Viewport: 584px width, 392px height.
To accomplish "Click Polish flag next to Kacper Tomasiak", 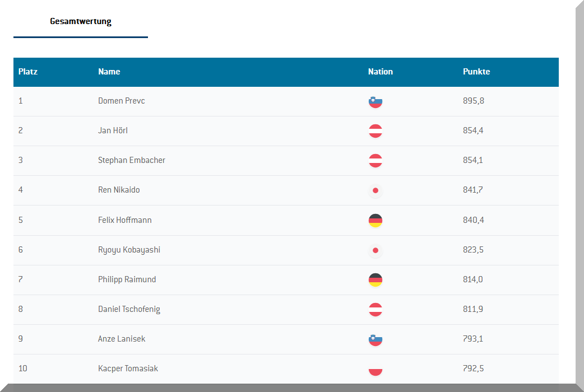I will 376,369.
